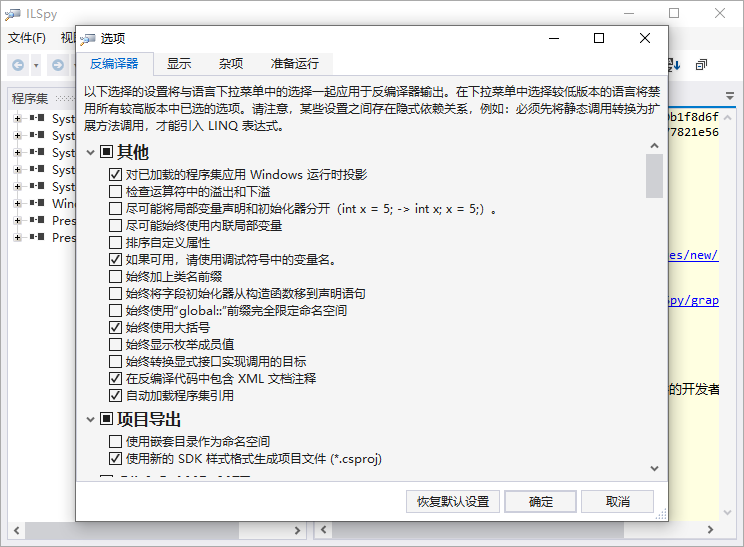Click the assembly pane scroll left arrow
Viewport: 744px width, 547px height.
[17, 530]
